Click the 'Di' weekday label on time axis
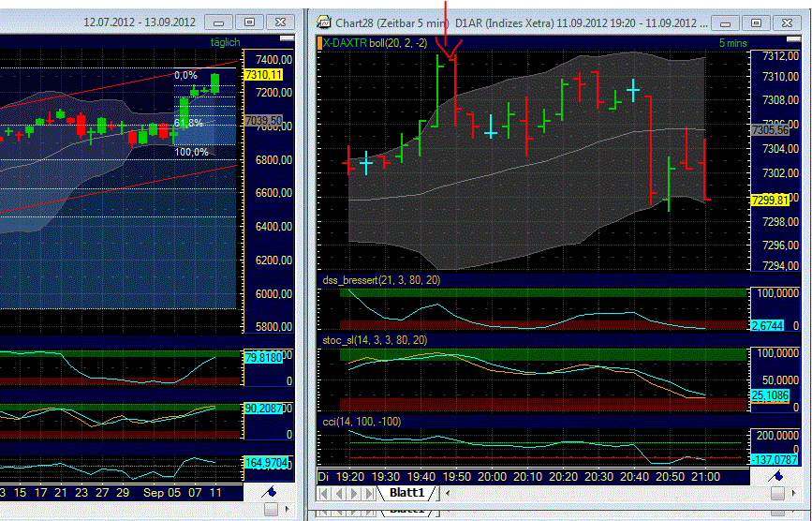812x521 pixels. click(x=324, y=477)
